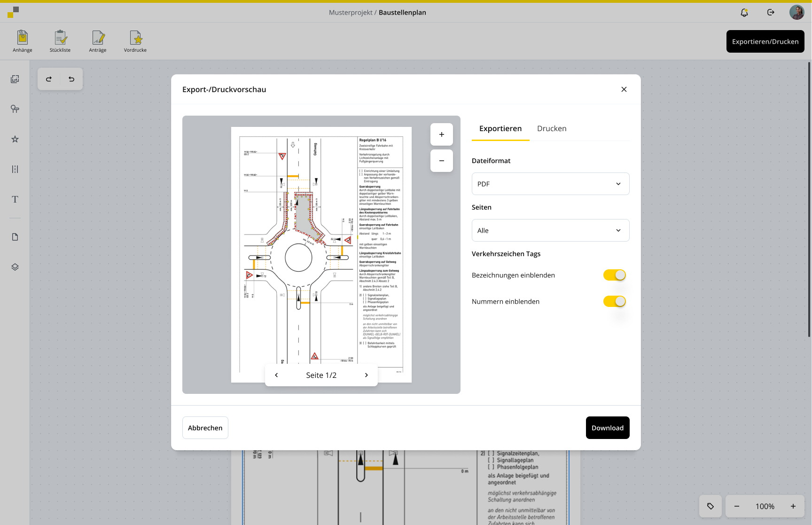Image resolution: width=812 pixels, height=525 pixels.
Task: Select the Text tool in sidebar
Action: [15, 199]
